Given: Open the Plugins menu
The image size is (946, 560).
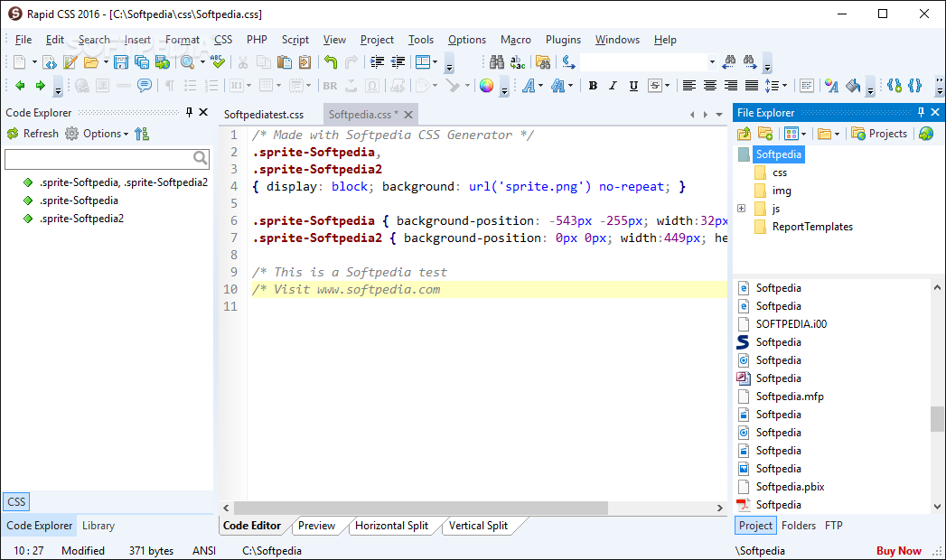Looking at the screenshot, I should click(x=563, y=40).
